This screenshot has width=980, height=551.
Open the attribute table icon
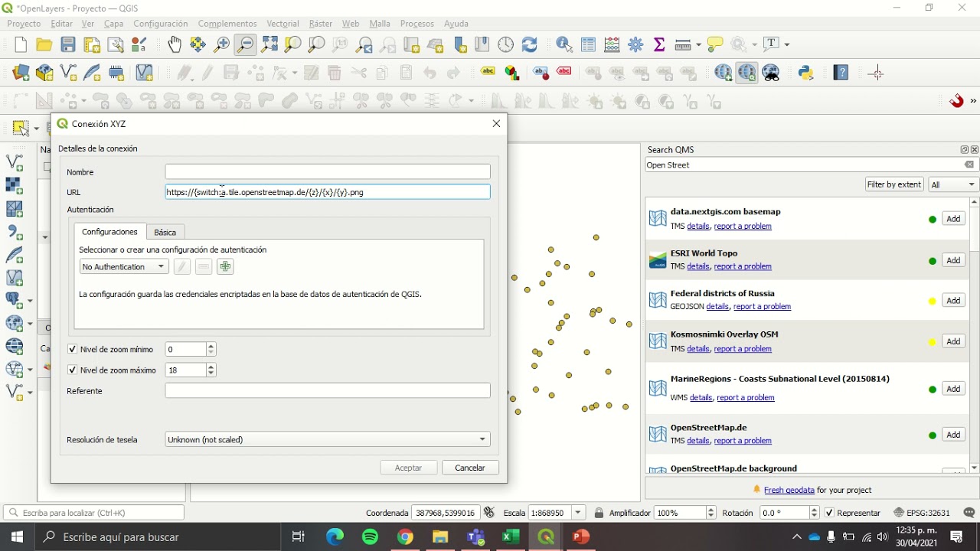588,45
